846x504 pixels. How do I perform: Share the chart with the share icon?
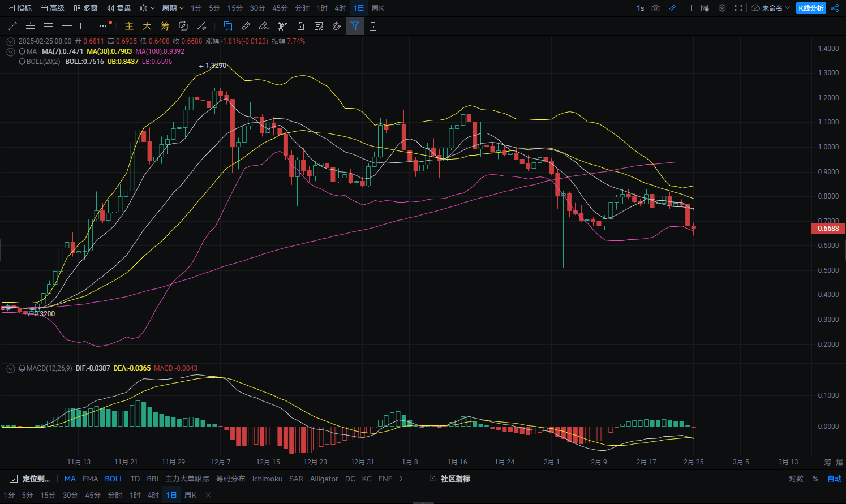pos(835,8)
